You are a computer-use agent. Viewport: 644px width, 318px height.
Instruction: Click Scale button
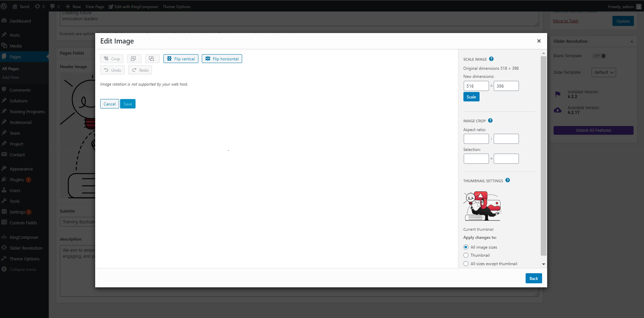point(471,97)
